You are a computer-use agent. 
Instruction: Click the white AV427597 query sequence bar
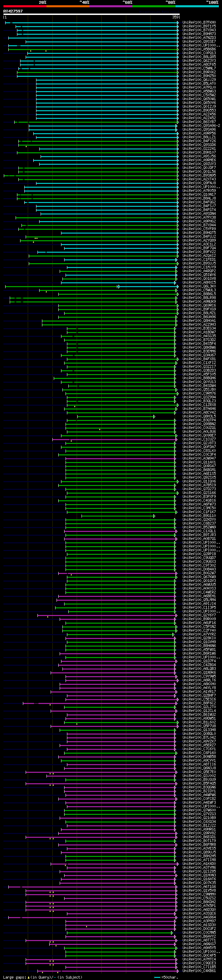point(92,15)
